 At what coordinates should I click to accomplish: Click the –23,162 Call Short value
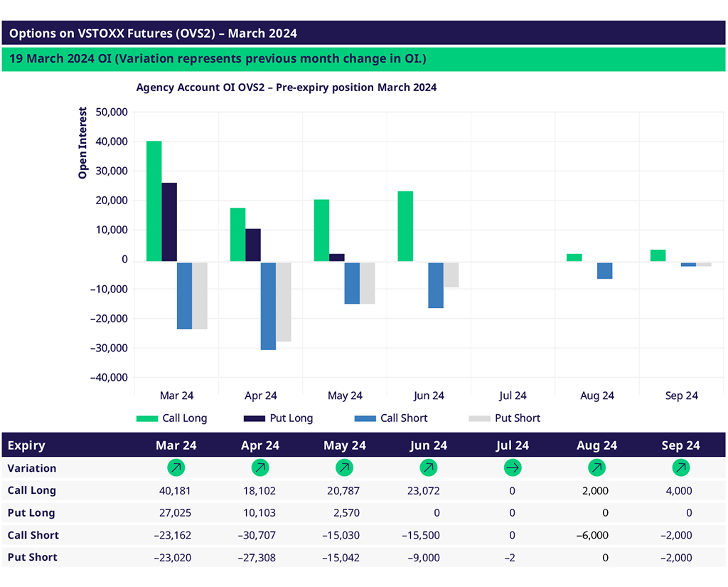[172, 535]
